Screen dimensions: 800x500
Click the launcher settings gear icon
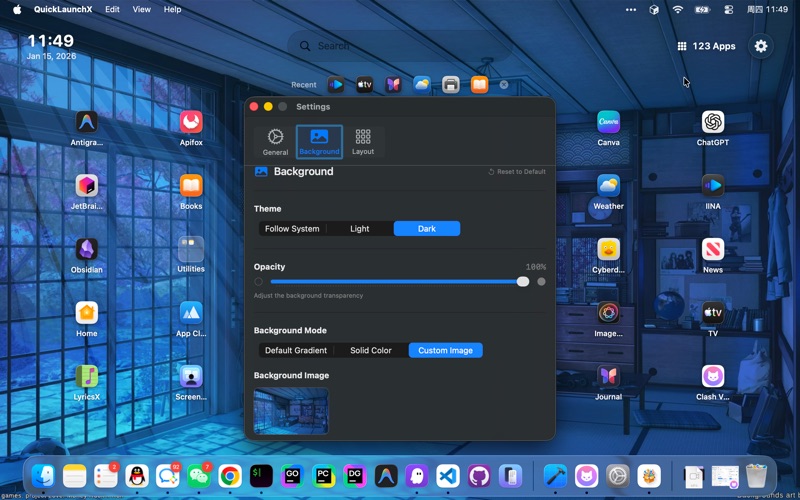(761, 46)
